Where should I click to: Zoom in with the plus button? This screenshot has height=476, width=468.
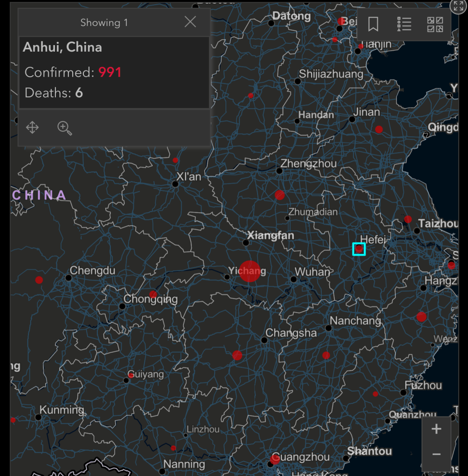pos(436,429)
